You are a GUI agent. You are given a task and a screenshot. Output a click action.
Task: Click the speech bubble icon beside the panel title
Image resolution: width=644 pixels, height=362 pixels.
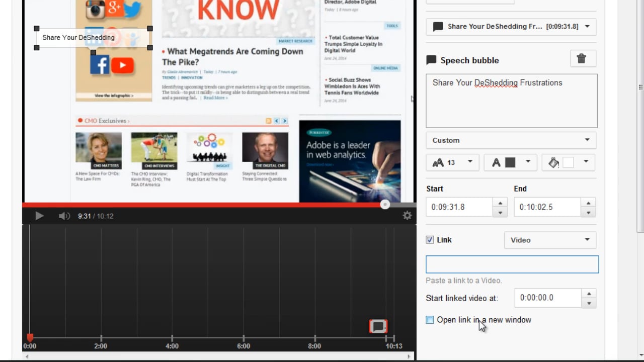(x=431, y=60)
